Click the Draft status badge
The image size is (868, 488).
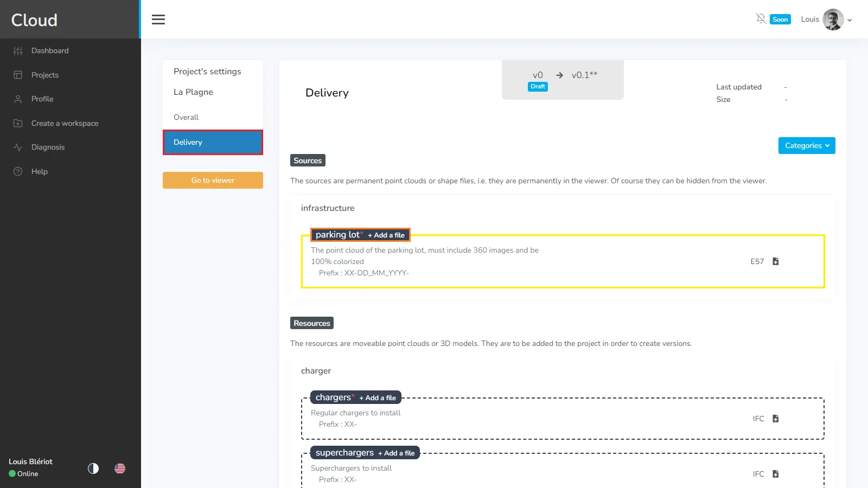tap(537, 86)
